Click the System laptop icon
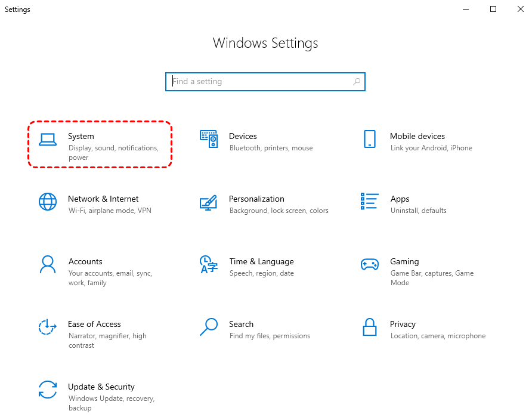The height and width of the screenshot is (420, 529). click(48, 140)
